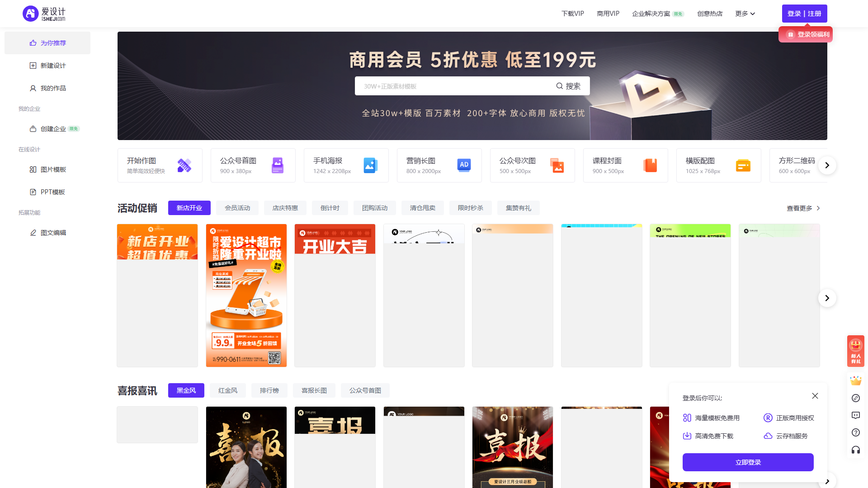Select the 限时秒杀 tab
Image resolution: width=868 pixels, height=488 pixels.
pos(471,208)
